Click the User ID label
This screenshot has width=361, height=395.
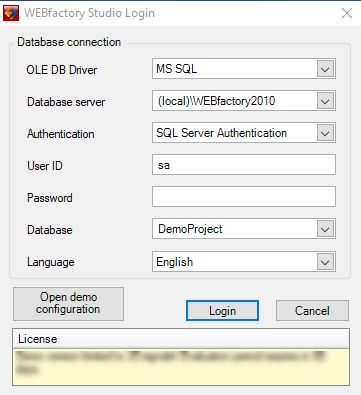(45, 166)
